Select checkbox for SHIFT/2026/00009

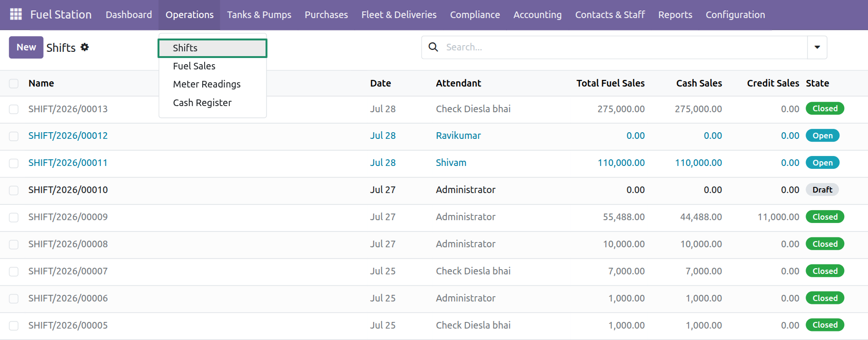[14, 218]
